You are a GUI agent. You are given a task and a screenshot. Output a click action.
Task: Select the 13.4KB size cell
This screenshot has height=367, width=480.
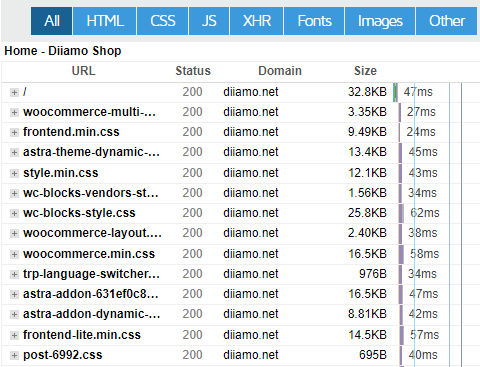(x=367, y=152)
